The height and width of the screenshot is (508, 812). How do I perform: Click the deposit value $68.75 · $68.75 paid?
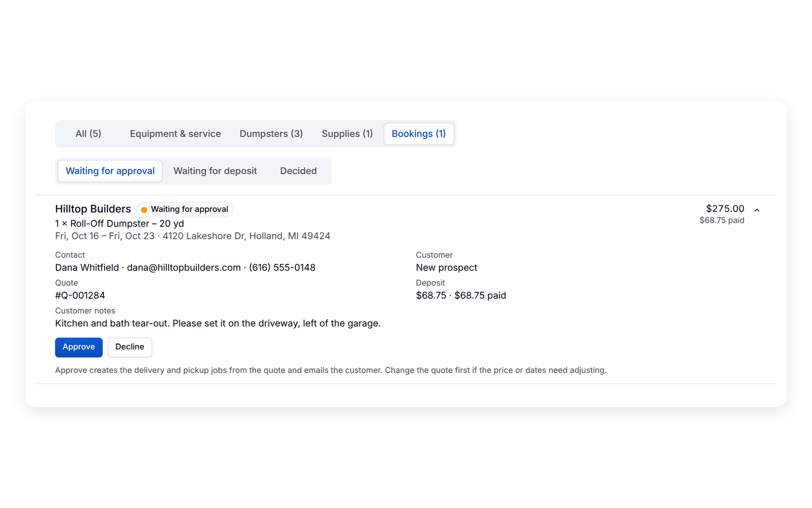click(461, 296)
